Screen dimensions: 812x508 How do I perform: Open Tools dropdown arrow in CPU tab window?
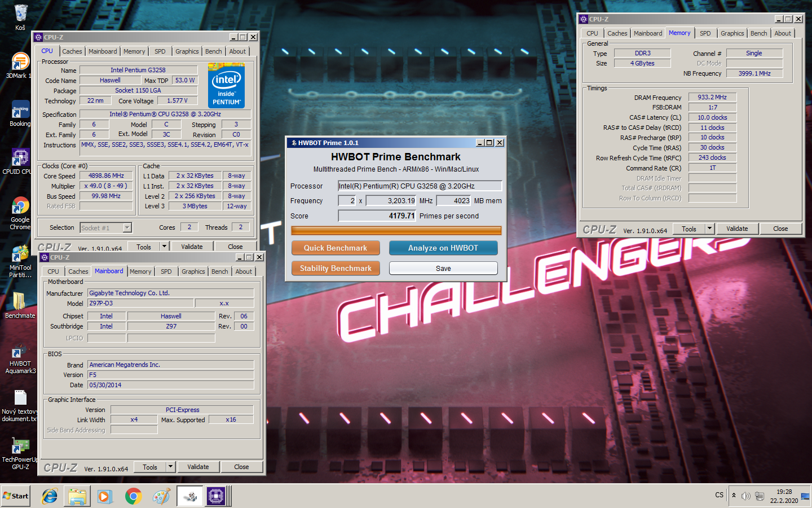[x=164, y=246]
